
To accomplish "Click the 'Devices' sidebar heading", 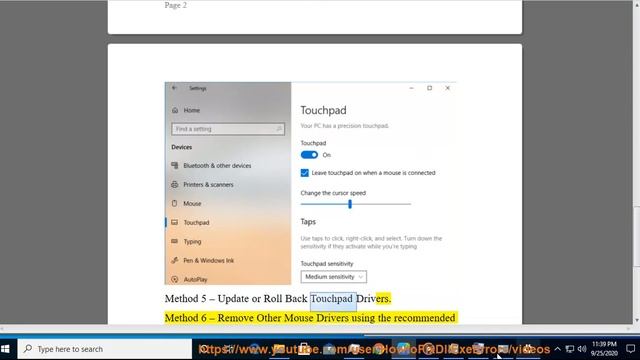I will click(x=182, y=147).
